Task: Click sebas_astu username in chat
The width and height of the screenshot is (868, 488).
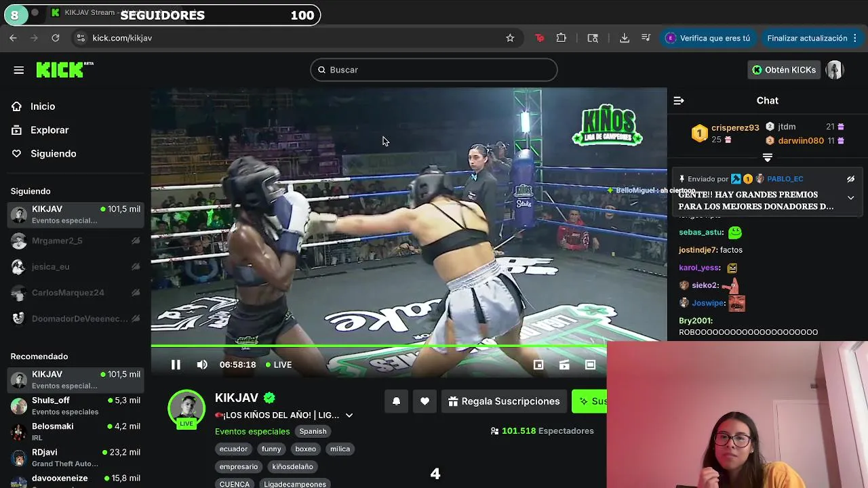Action: click(x=701, y=232)
